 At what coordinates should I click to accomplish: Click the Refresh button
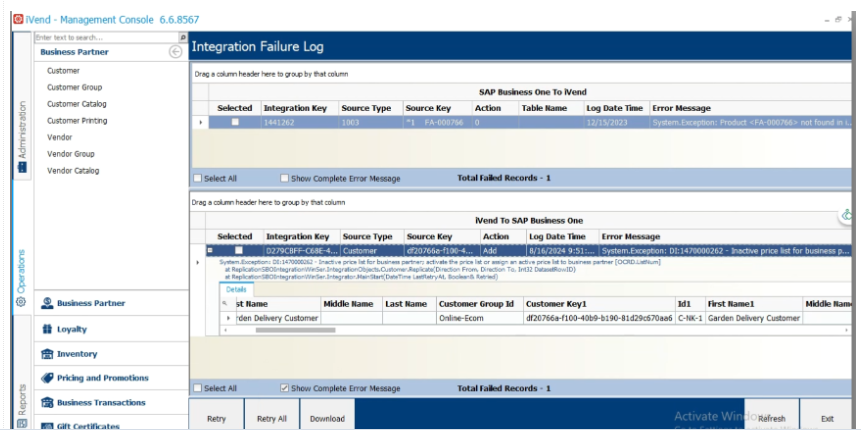(771, 415)
